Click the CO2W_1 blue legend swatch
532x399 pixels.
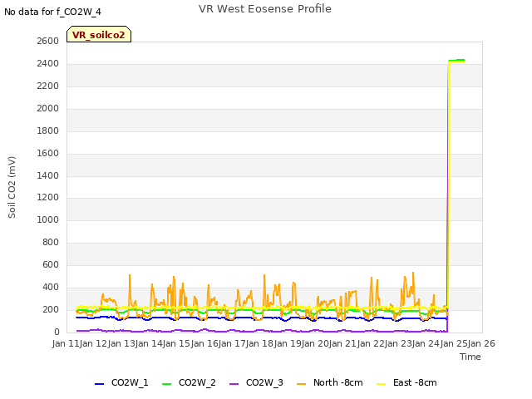pos(99,384)
